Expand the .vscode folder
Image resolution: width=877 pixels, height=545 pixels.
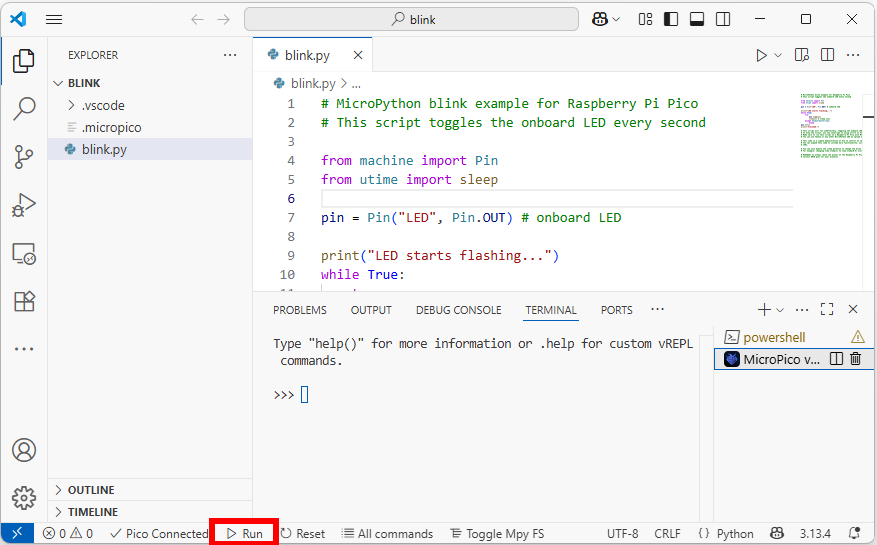click(150, 105)
